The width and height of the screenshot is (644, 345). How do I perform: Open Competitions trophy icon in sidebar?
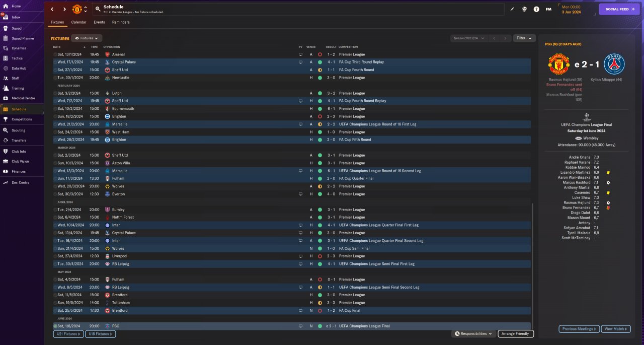(6, 119)
